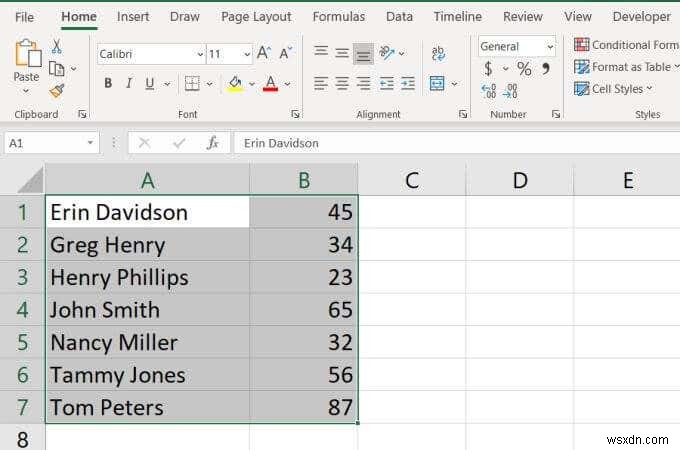Middle align cell contents
The height and width of the screenshot is (450, 680).
click(x=342, y=52)
